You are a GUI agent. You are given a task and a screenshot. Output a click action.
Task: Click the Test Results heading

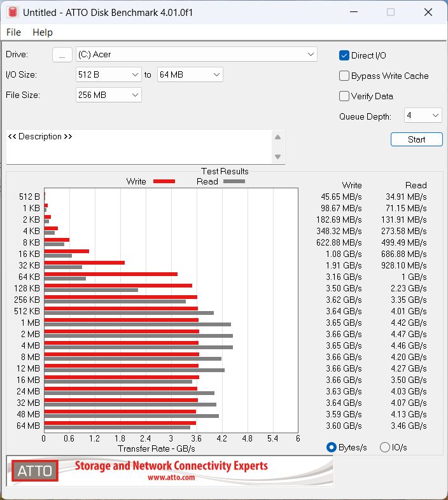tap(225, 171)
